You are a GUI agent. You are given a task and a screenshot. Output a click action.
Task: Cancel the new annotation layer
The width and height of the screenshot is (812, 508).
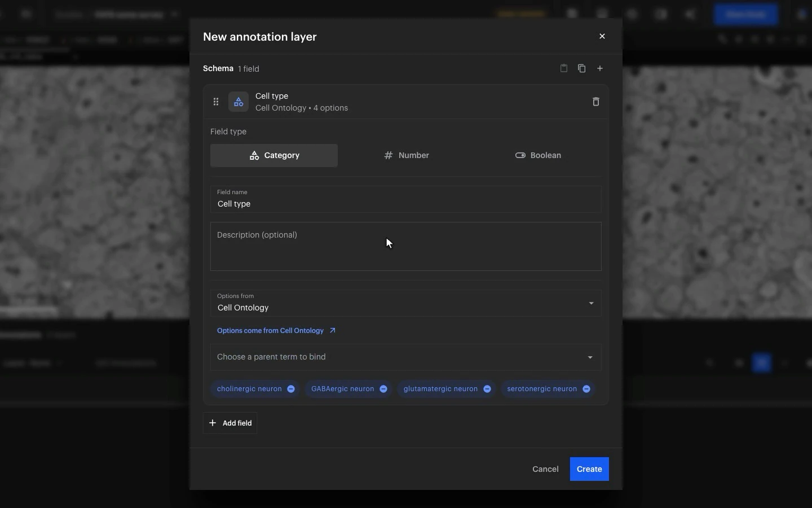(546, 470)
